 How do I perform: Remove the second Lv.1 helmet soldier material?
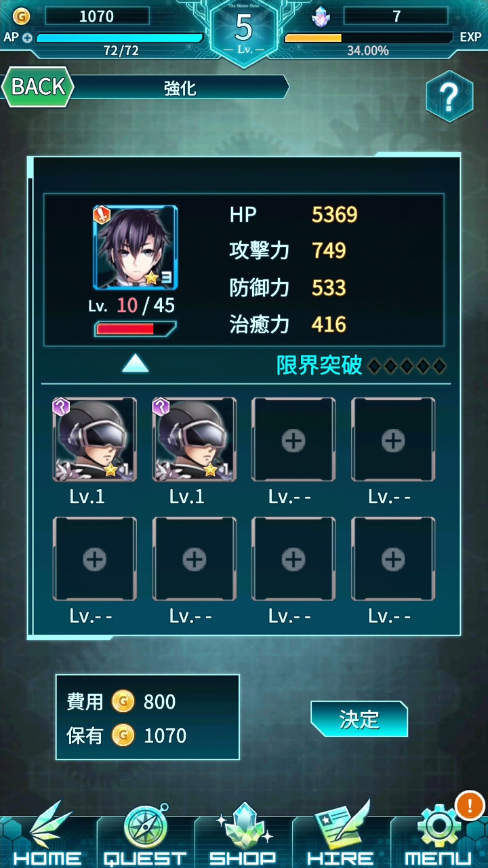pyautogui.click(x=195, y=439)
